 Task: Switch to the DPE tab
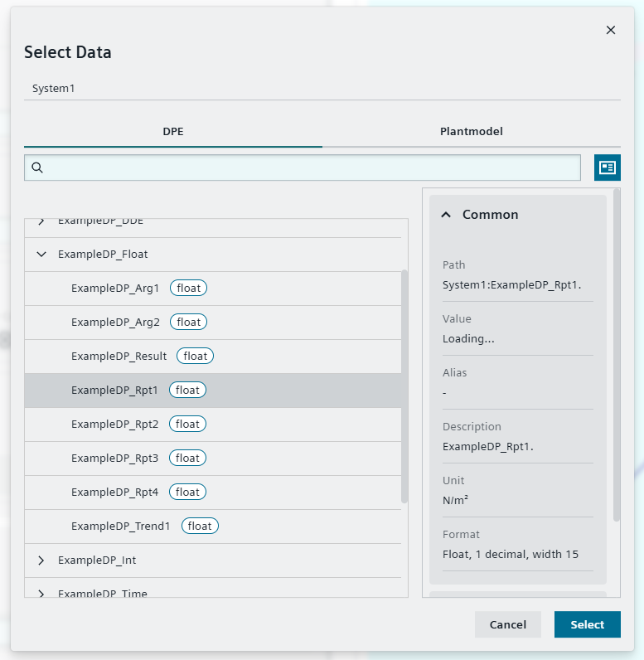pos(173,131)
